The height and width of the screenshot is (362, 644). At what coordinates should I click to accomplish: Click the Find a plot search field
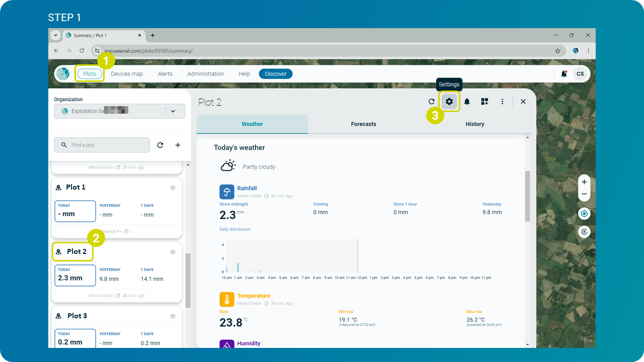(x=102, y=145)
